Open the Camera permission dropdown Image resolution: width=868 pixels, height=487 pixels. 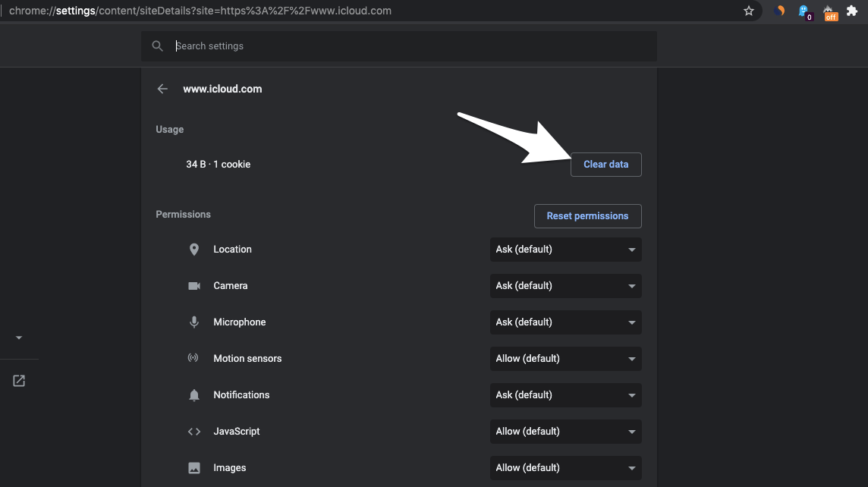566,286
